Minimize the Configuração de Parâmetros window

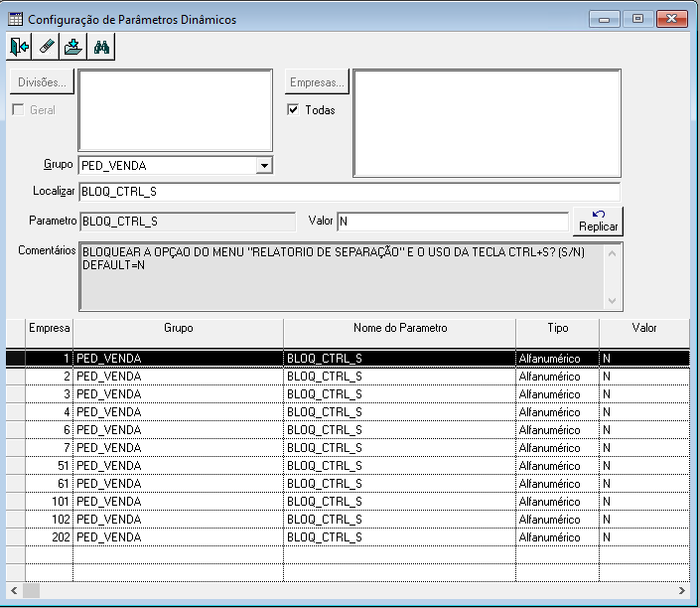pyautogui.click(x=604, y=19)
